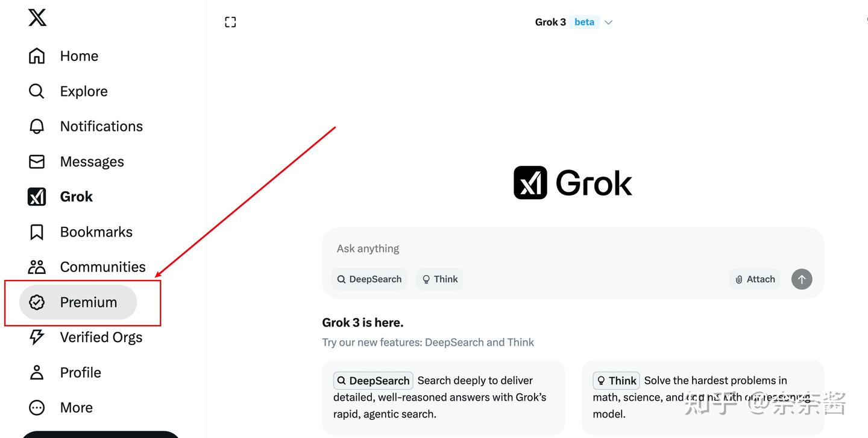
Task: Toggle the Premium checkmark badge icon
Action: click(x=37, y=302)
